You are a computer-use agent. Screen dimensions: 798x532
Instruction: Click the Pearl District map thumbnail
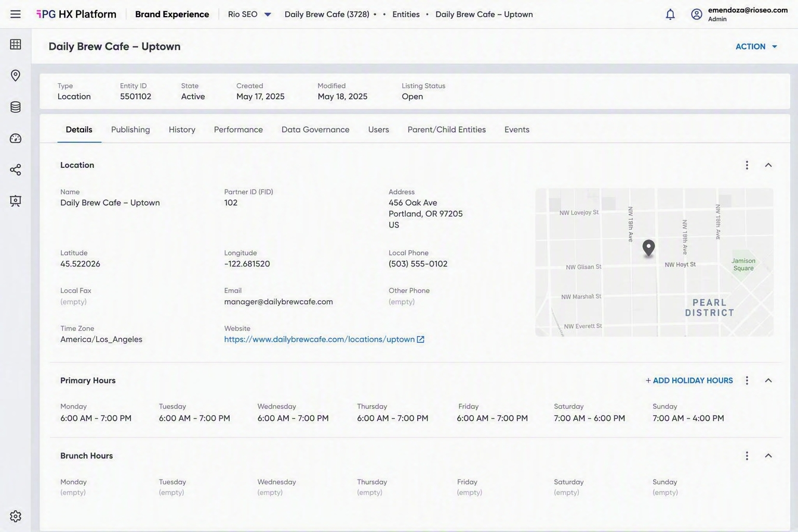654,262
